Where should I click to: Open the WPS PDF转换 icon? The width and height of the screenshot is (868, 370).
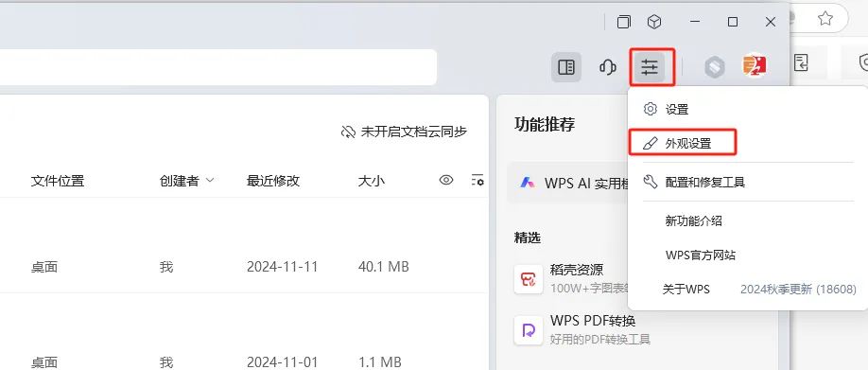(x=529, y=330)
